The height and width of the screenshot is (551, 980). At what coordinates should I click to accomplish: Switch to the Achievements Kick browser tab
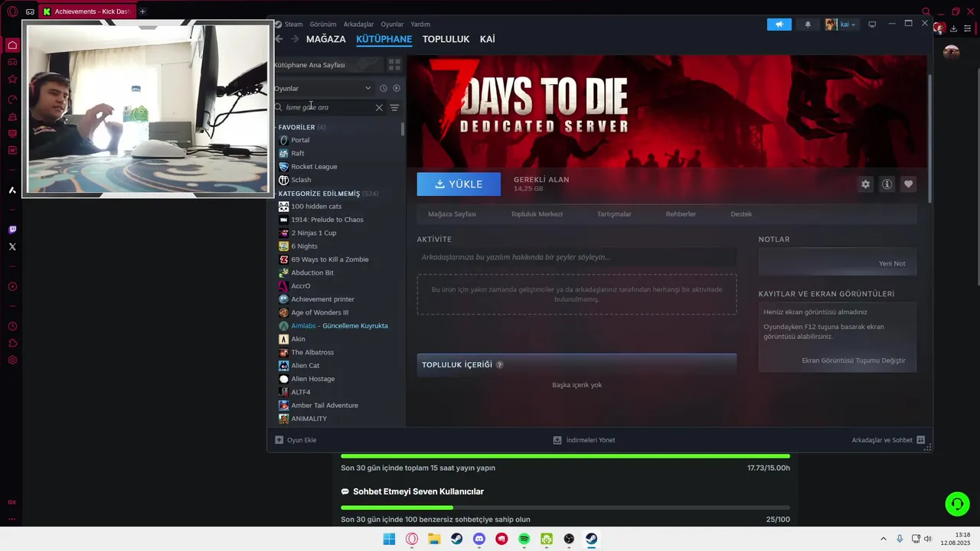(87, 11)
